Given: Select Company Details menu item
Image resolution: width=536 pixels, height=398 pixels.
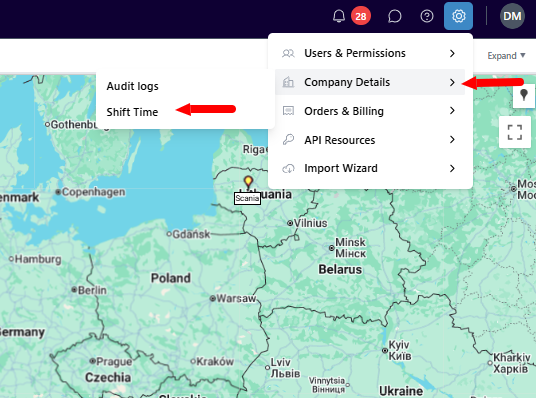Looking at the screenshot, I should click(370, 82).
